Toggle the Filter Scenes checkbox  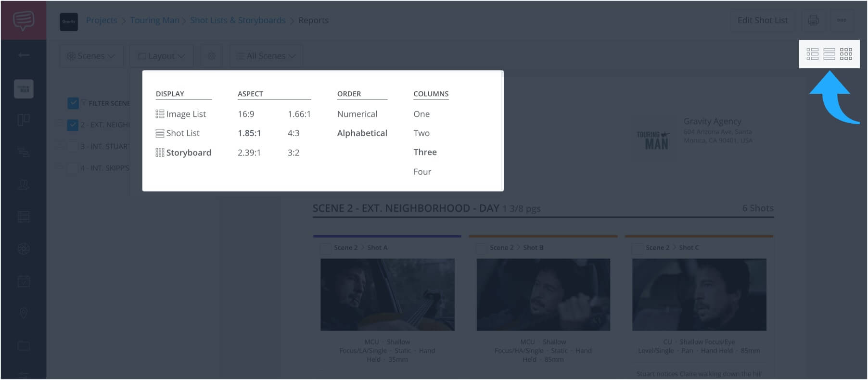pos(73,103)
